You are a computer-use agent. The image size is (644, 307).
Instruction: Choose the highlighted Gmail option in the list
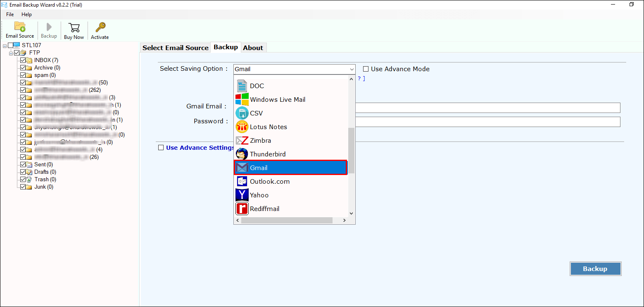(x=291, y=168)
